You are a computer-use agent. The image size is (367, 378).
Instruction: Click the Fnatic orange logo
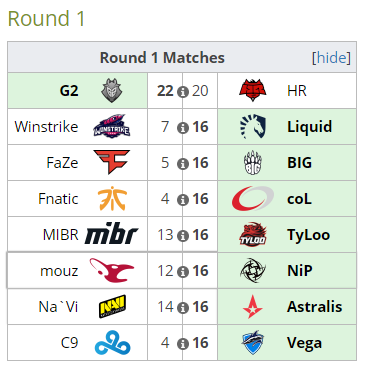click(x=112, y=198)
